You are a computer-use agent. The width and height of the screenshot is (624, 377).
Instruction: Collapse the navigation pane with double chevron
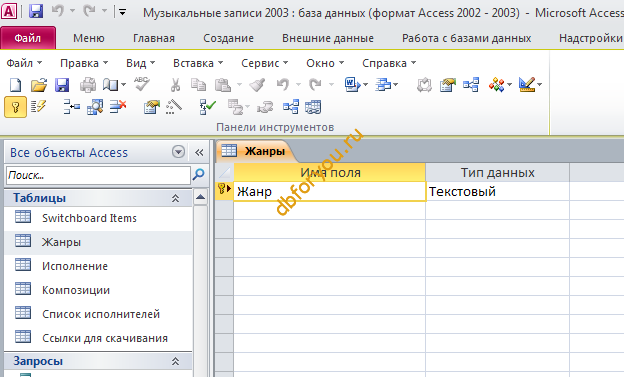(199, 152)
